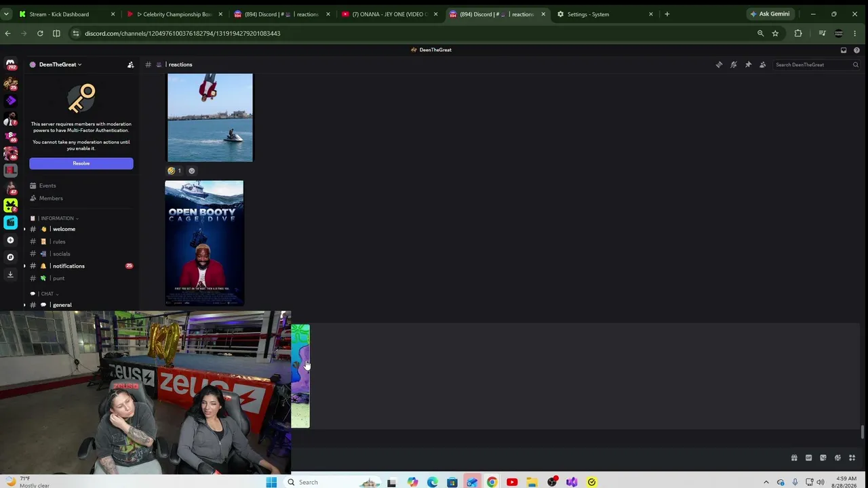
Task: Open the media controls icon in Chrome toolbar
Action: (x=822, y=33)
